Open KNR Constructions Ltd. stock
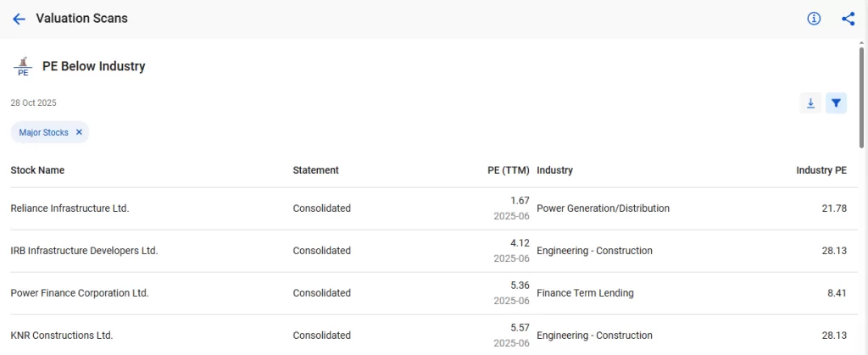 click(62, 336)
